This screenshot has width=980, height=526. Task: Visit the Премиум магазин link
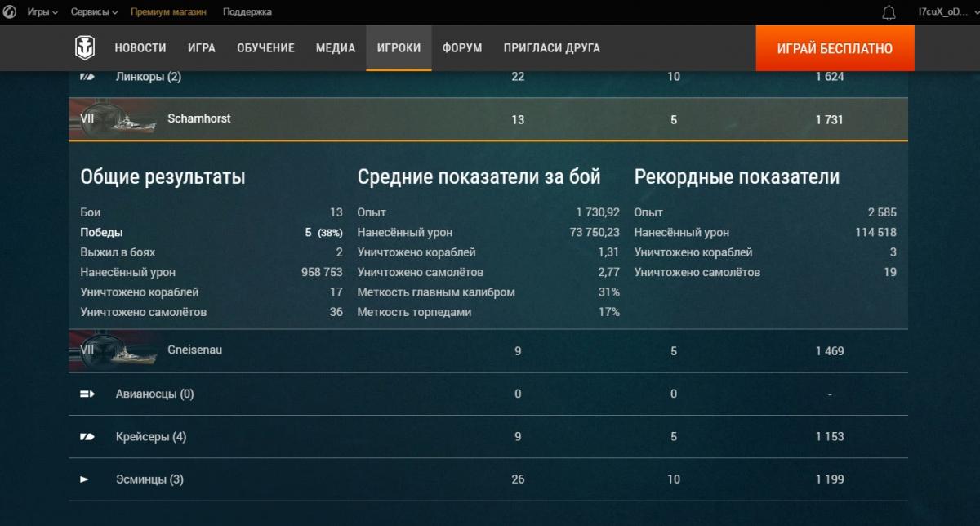pyautogui.click(x=169, y=12)
